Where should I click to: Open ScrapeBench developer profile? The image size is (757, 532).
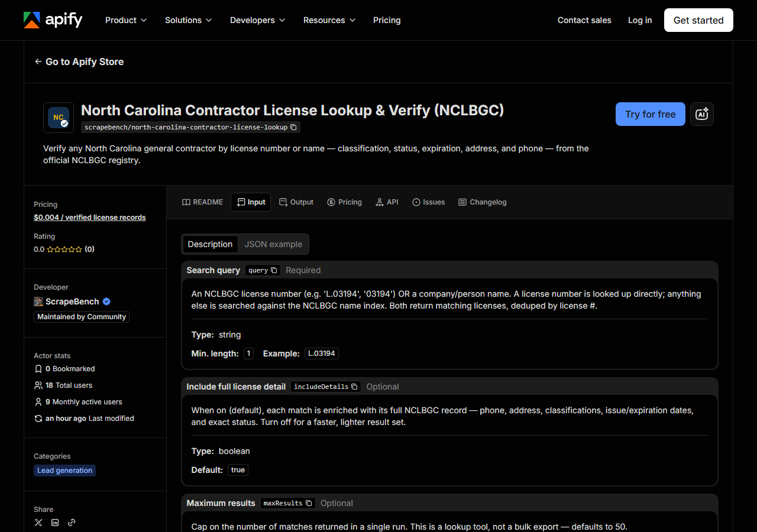pyautogui.click(x=73, y=301)
